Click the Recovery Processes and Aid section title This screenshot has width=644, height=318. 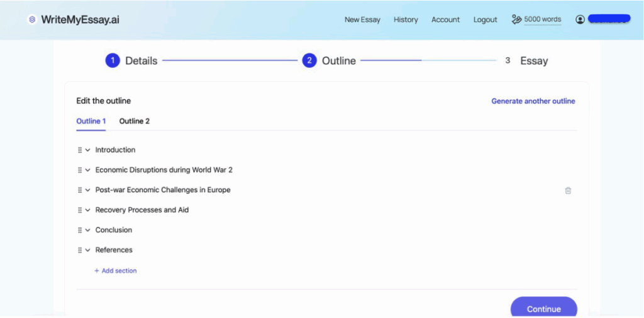tap(142, 210)
